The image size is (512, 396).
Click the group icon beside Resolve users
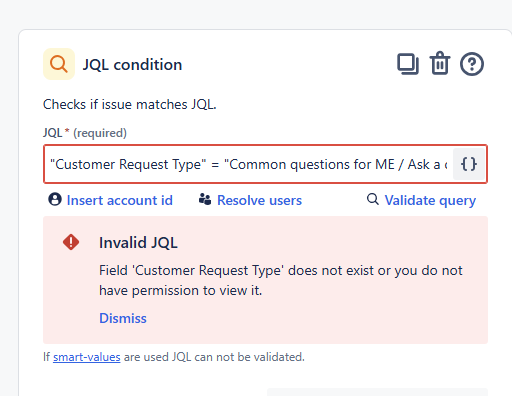[x=205, y=200]
